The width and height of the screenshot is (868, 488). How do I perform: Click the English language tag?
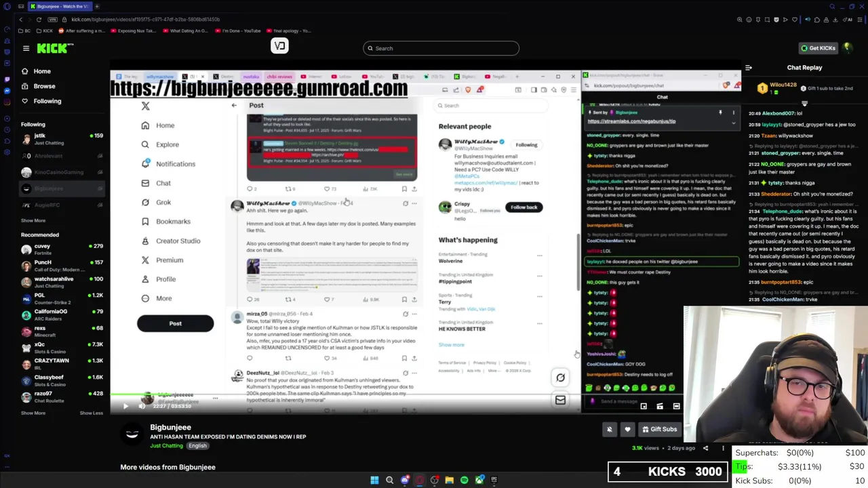click(197, 446)
